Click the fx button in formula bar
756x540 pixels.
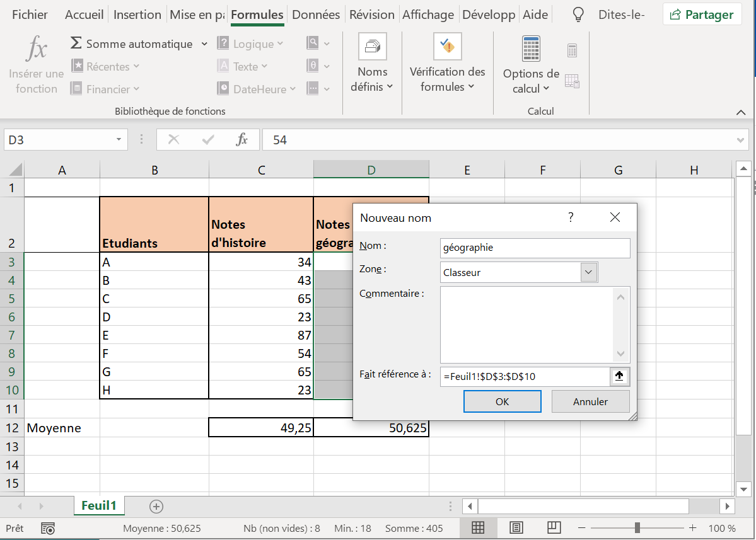coord(242,140)
